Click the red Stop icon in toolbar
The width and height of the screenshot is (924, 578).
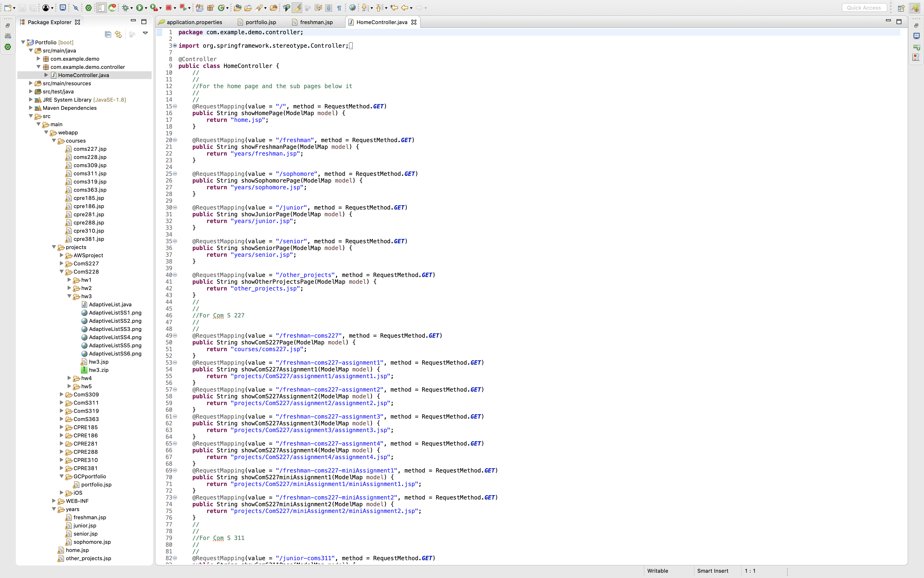tap(168, 8)
